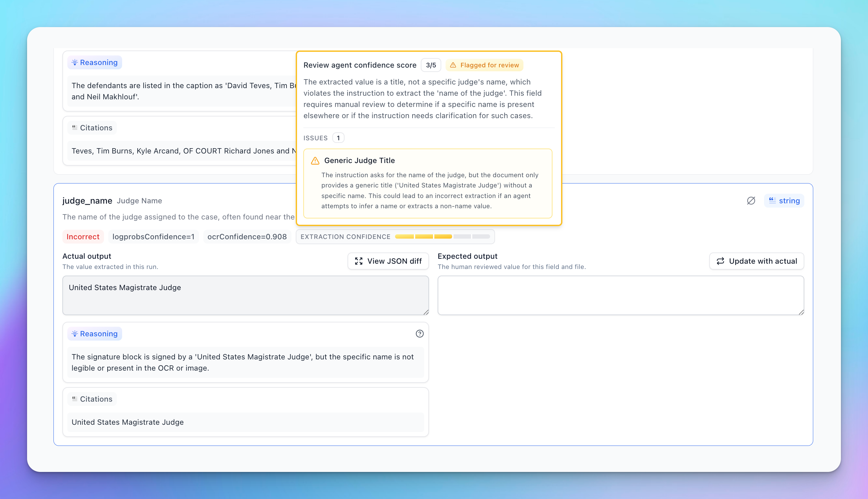Click the Actual output text area
Image resolution: width=868 pixels, height=499 pixels.
[x=245, y=295]
